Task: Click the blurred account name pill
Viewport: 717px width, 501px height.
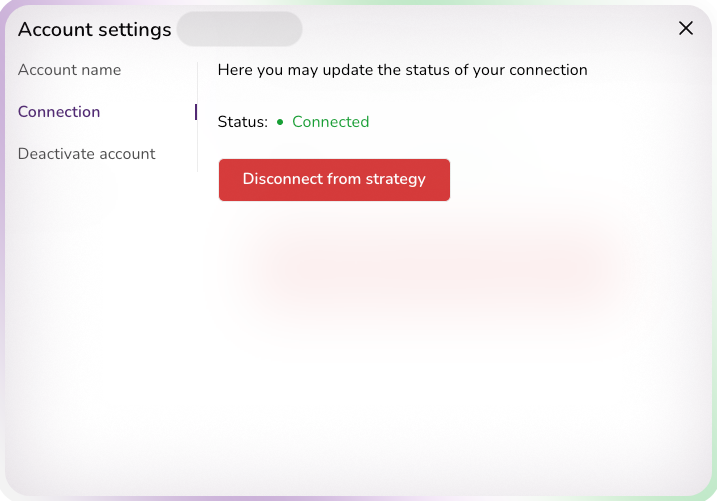Action: coord(239,29)
